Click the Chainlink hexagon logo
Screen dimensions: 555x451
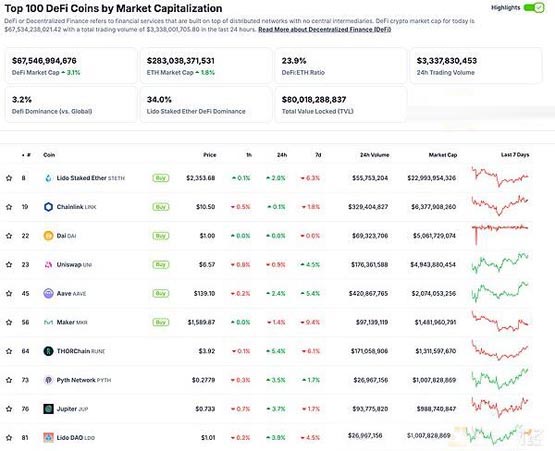[48, 207]
